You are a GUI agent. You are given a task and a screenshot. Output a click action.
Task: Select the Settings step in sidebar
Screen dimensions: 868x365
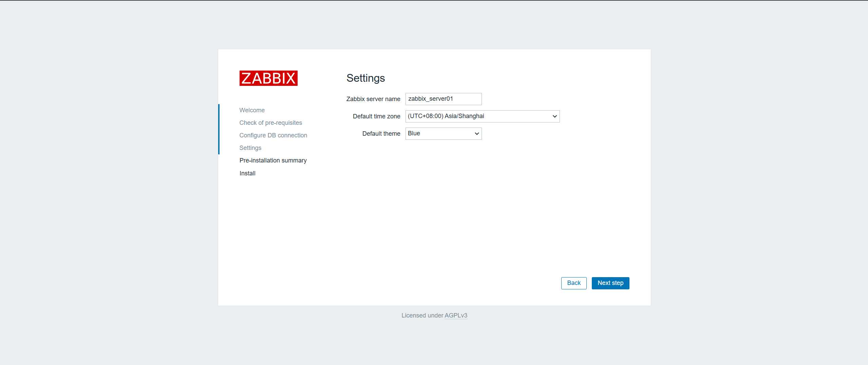(x=250, y=148)
